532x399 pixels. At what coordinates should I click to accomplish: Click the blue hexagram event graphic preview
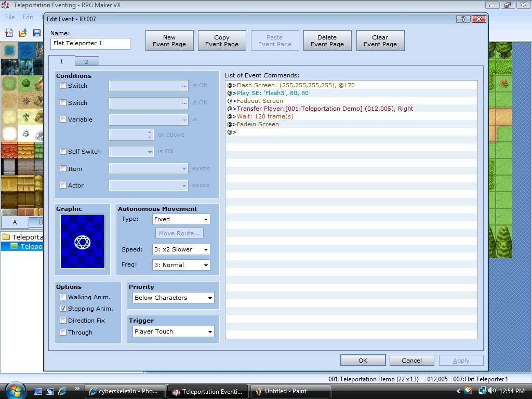83,242
